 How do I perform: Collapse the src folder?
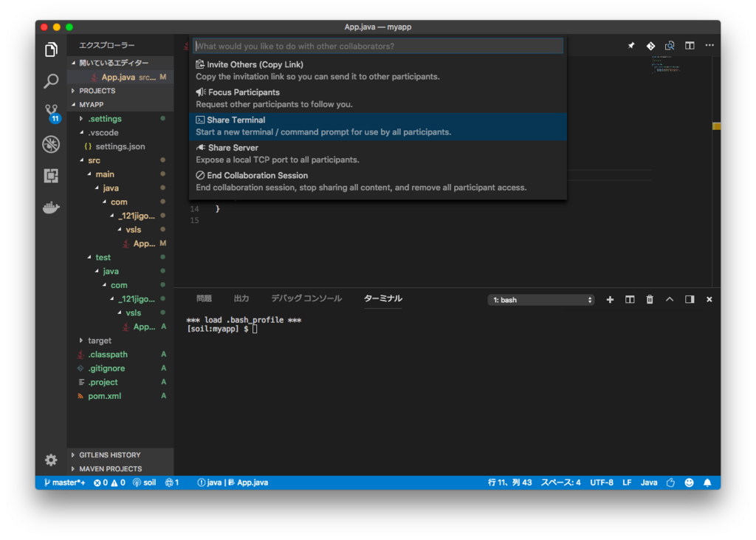pos(120,160)
